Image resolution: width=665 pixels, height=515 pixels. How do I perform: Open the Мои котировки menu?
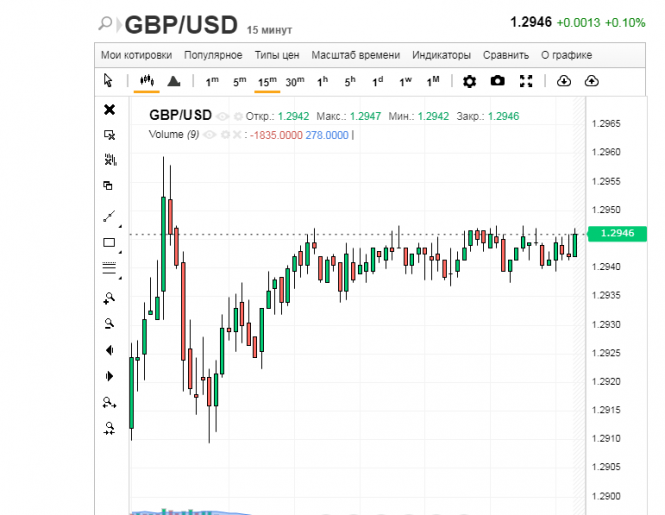click(x=136, y=55)
